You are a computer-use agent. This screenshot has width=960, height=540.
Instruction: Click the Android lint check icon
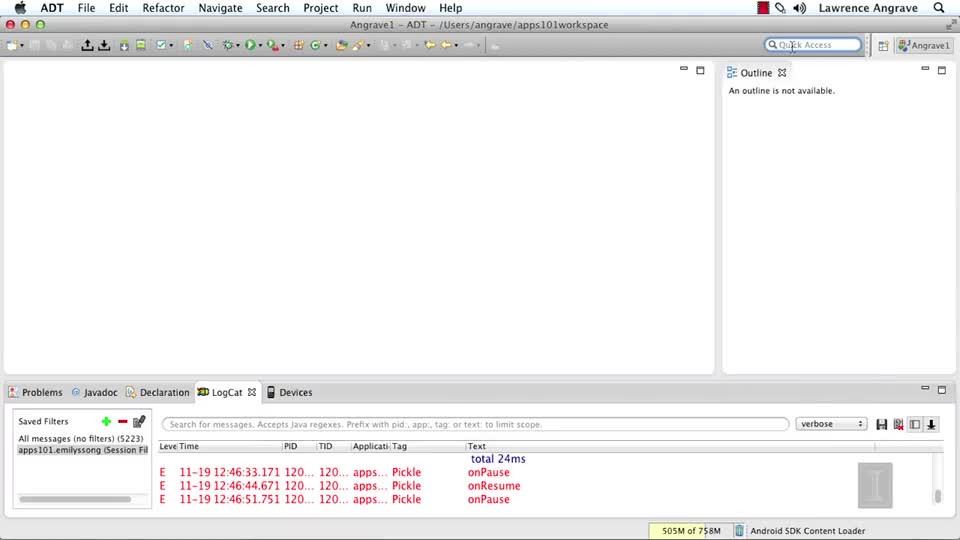pos(160,45)
